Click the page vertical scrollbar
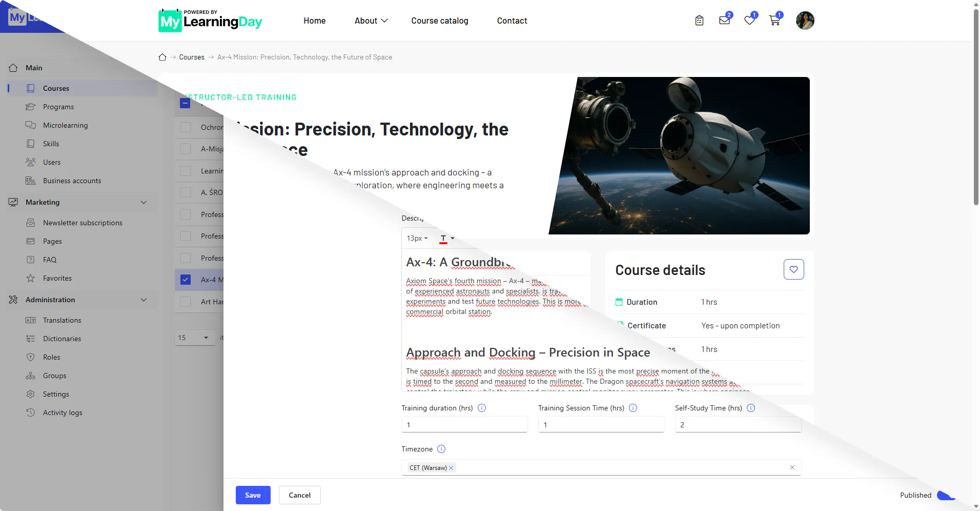The width and height of the screenshot is (980, 511). [976, 107]
